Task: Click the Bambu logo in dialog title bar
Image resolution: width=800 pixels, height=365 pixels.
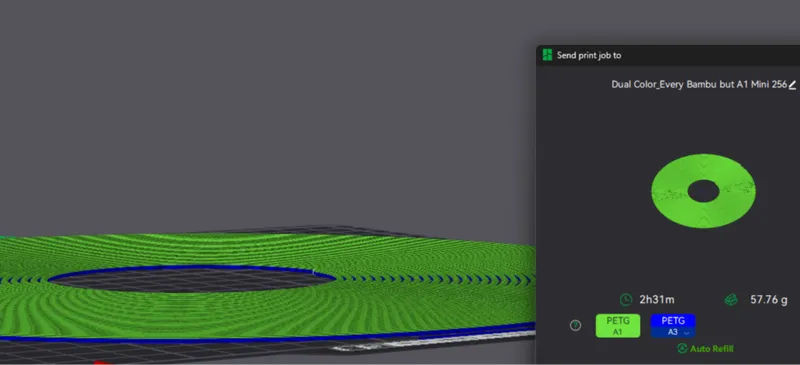Action: tap(547, 55)
